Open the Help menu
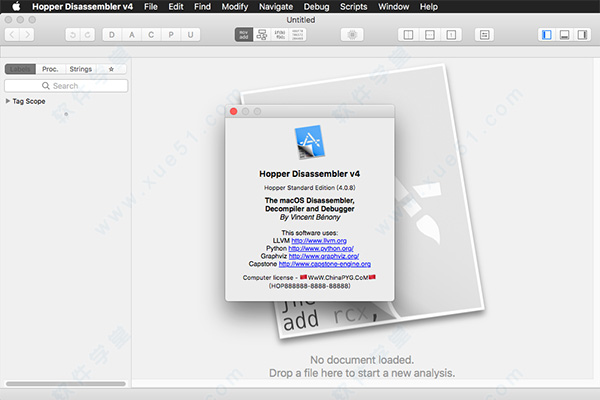The width and height of the screenshot is (600, 400). 429,7
